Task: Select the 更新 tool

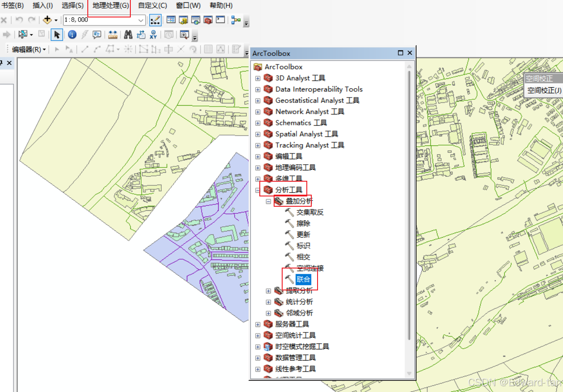Action: 303,235
